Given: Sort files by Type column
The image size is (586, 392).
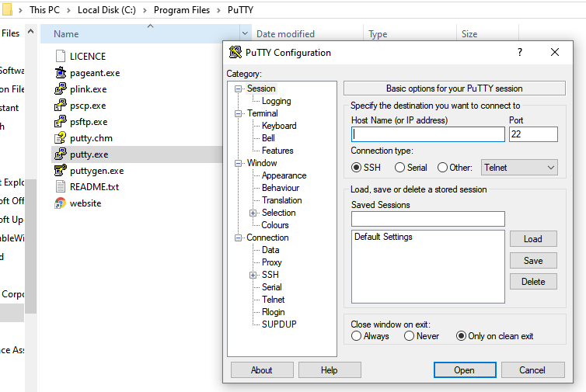Looking at the screenshot, I should tap(378, 34).
